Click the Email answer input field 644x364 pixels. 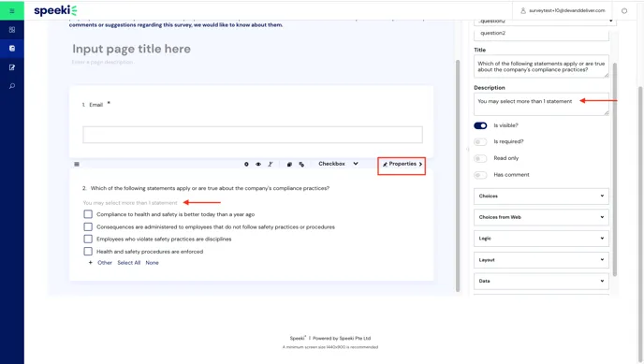(x=253, y=135)
